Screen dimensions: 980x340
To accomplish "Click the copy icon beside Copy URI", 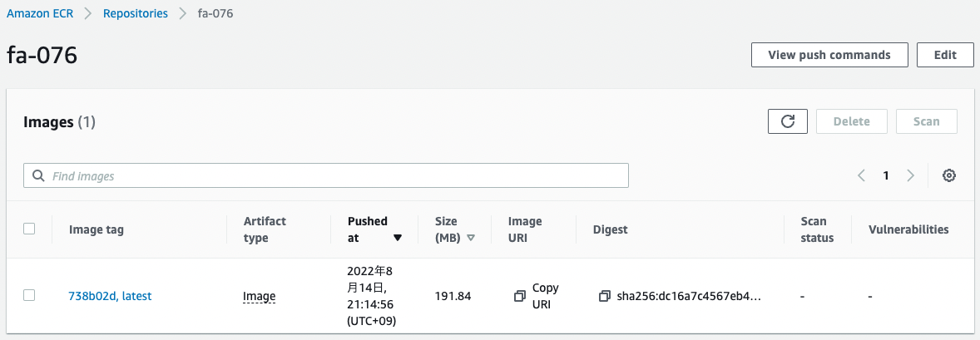I will pos(520,296).
